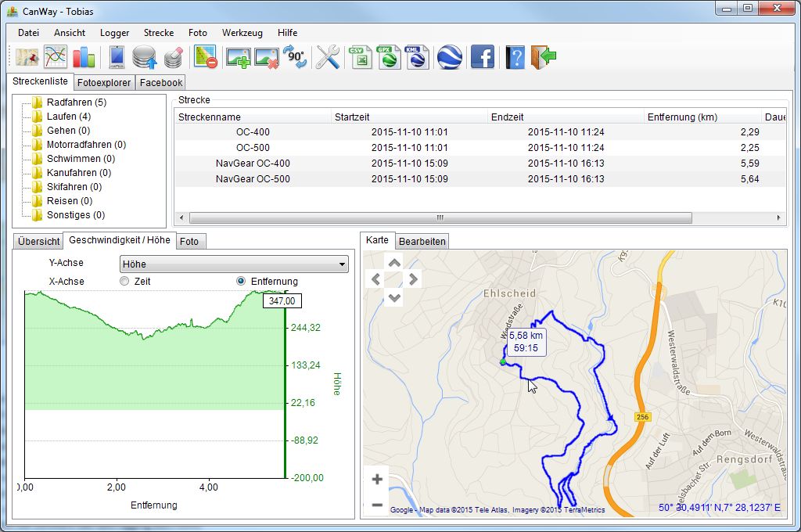Click the Facebook toolbar icon

click(x=482, y=57)
